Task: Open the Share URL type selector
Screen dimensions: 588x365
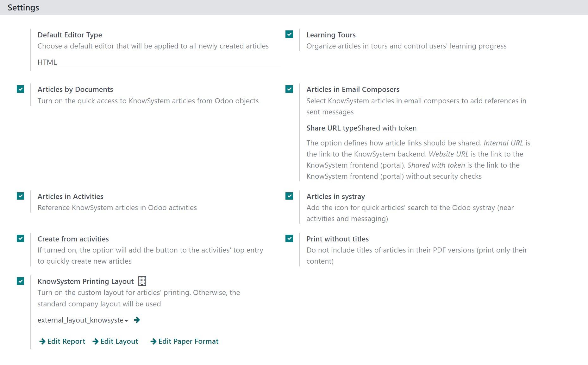Action: pos(415,128)
